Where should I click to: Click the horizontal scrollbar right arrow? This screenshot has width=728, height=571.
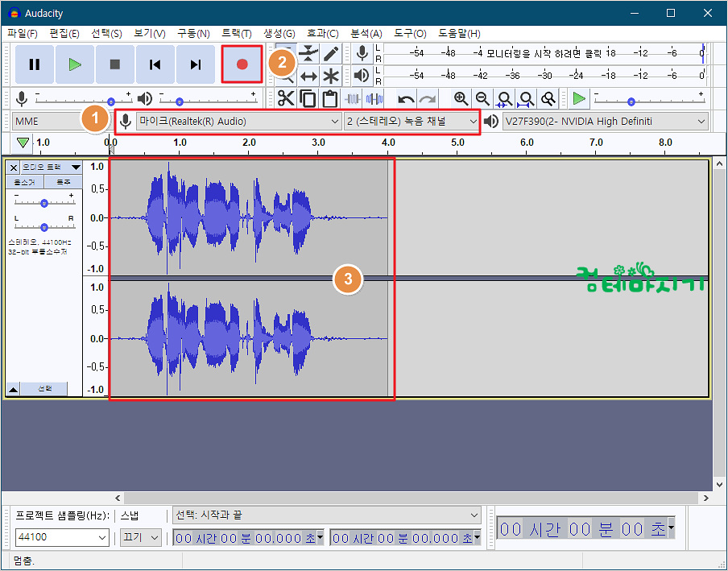[705, 499]
